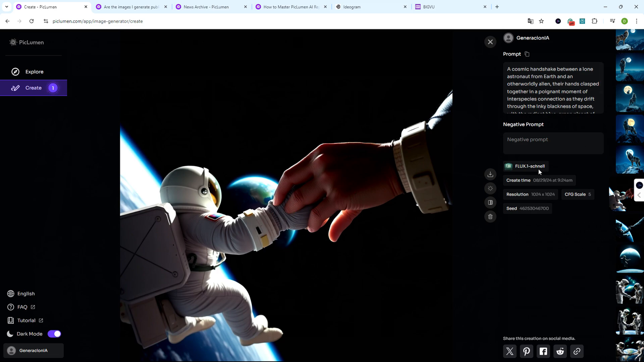Select the full moon wolf thumbnail

coord(630,129)
